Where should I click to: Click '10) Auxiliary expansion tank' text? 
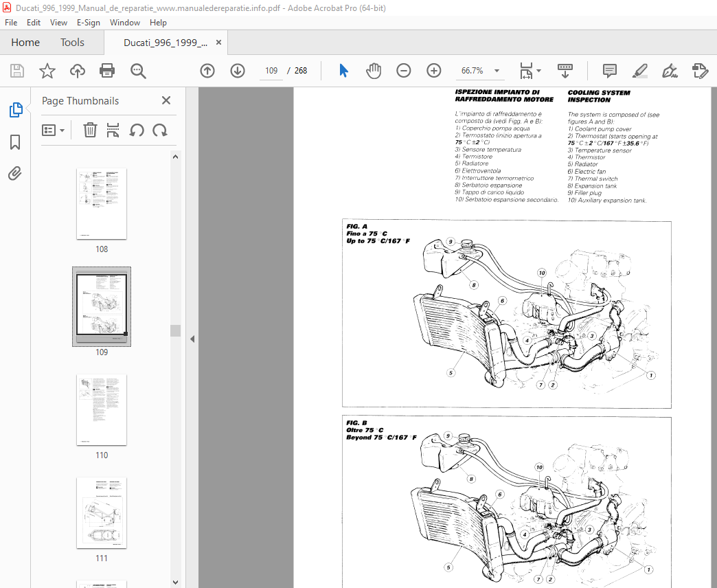point(607,201)
